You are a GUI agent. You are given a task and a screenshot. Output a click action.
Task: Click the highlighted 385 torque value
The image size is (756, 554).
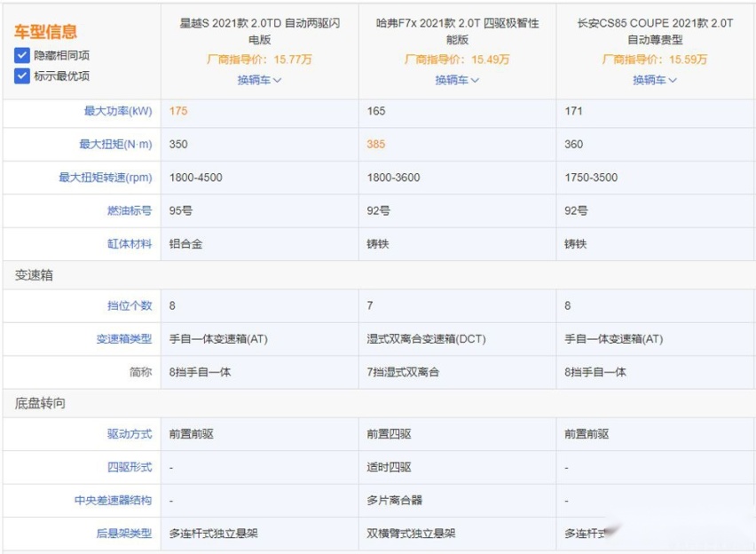375,145
